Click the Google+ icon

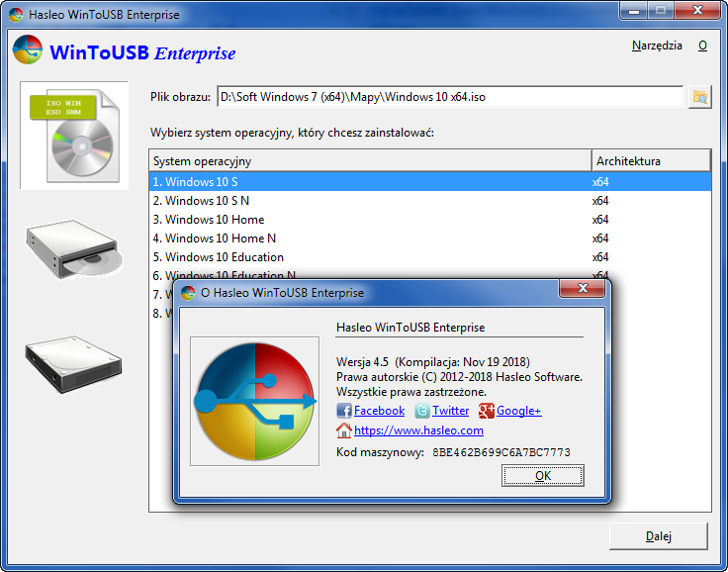point(486,411)
